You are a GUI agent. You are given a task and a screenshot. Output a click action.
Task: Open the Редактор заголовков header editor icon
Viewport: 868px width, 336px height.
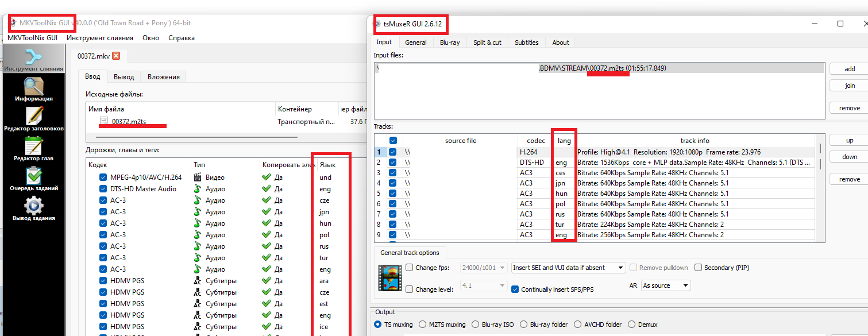click(x=34, y=117)
